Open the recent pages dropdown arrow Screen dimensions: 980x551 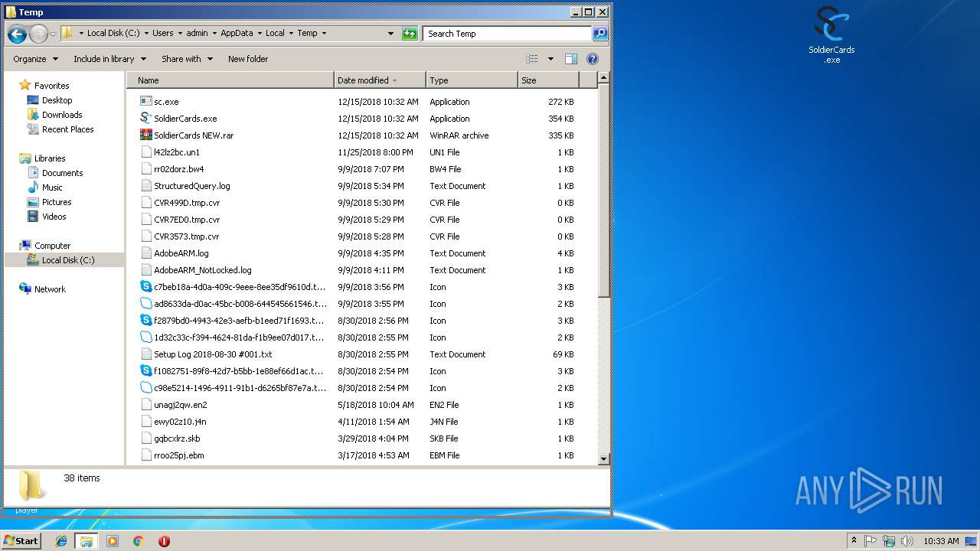coord(53,34)
